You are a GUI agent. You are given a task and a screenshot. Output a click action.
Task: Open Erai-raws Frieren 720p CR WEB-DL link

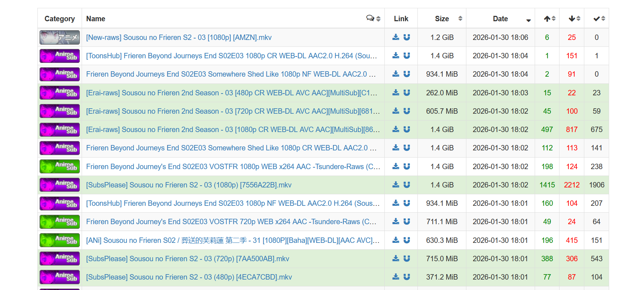[x=233, y=111]
